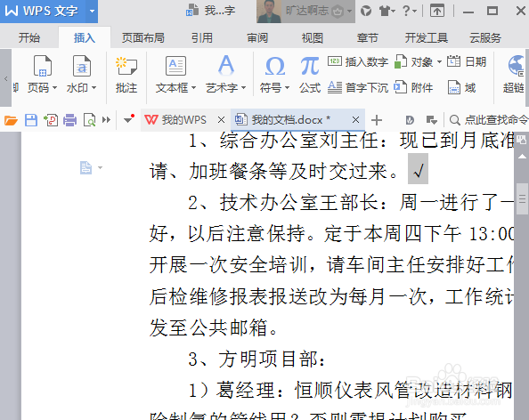Save the document with floppy icon

pos(31,120)
